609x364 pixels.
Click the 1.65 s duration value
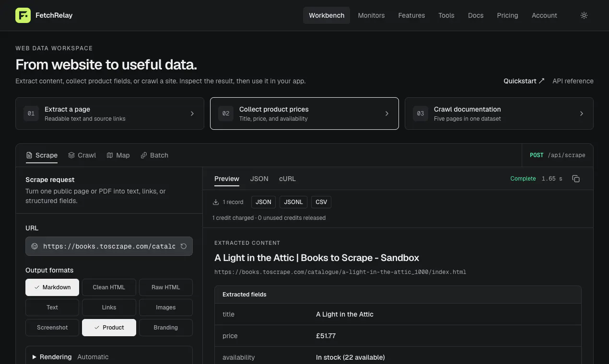552,179
